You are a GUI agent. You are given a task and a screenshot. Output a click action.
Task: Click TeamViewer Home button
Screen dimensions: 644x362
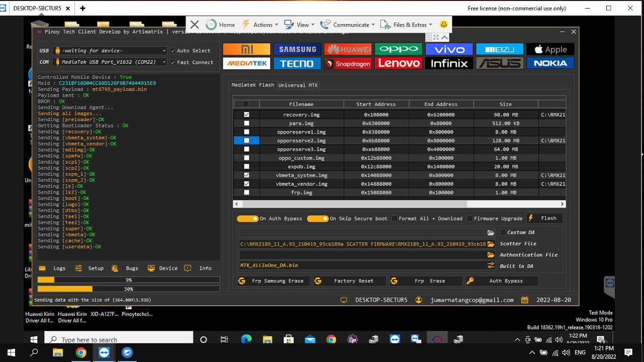(x=221, y=25)
